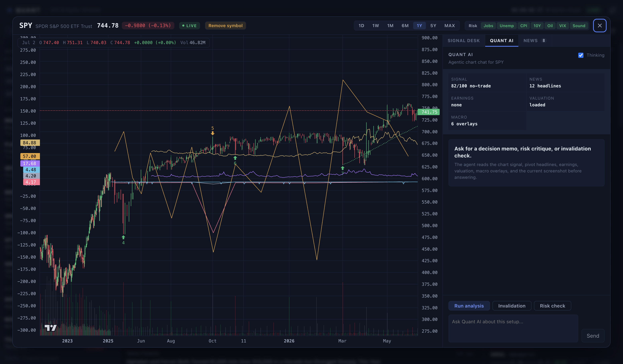
Task: Click the Vol 46.82M readout
Action: (193, 43)
